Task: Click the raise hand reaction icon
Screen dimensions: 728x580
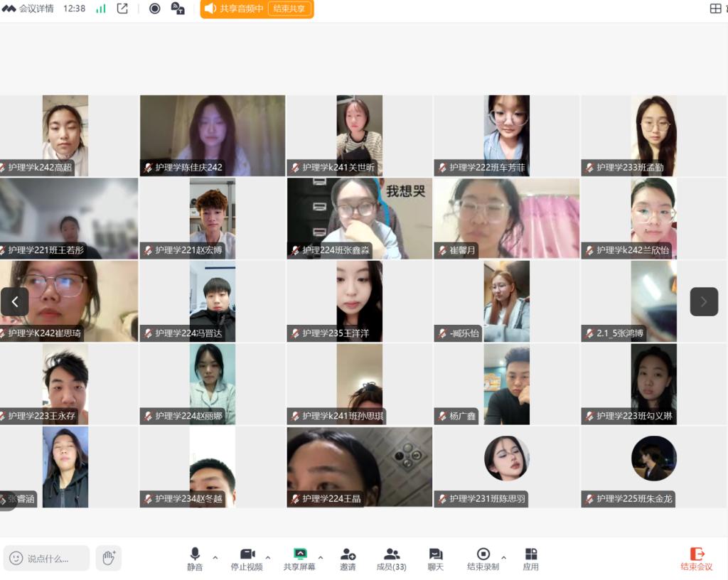Action: point(108,558)
